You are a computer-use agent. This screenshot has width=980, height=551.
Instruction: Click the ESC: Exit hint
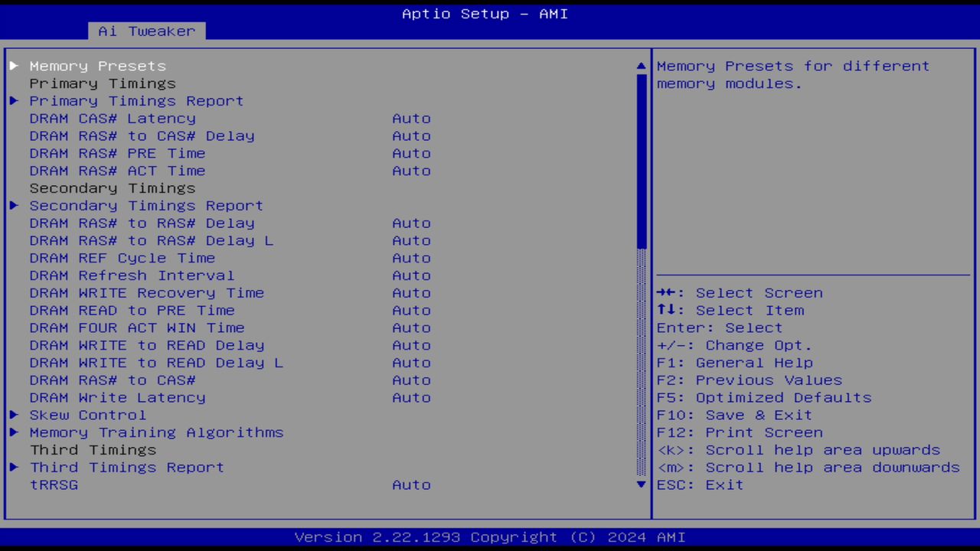tap(700, 485)
